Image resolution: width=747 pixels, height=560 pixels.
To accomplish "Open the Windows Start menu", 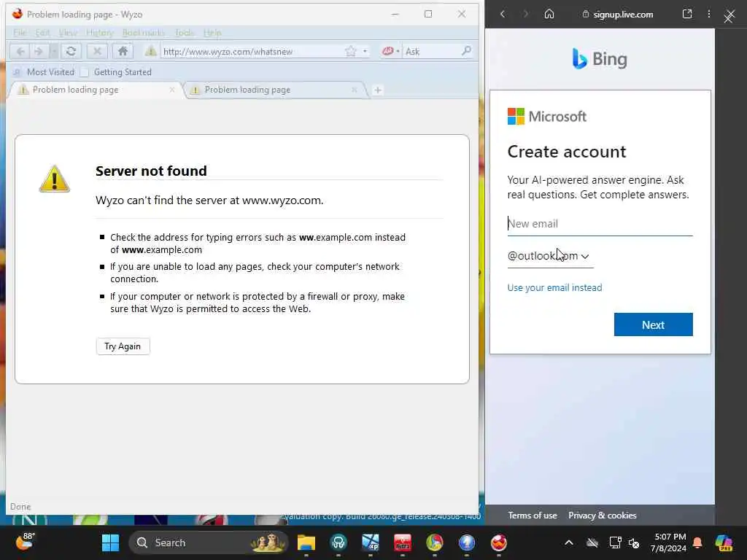I will (x=111, y=542).
